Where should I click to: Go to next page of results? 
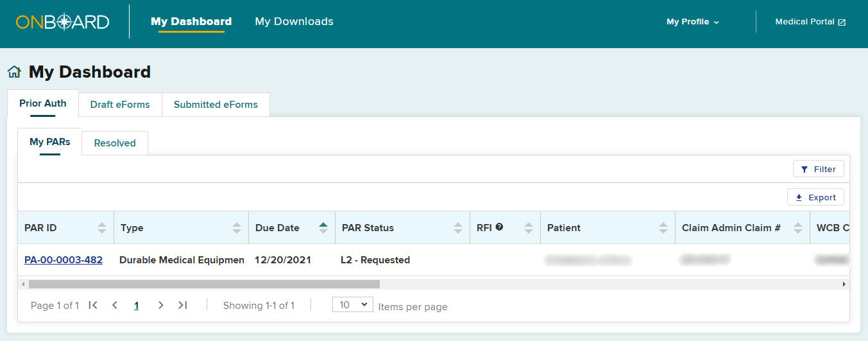point(161,305)
